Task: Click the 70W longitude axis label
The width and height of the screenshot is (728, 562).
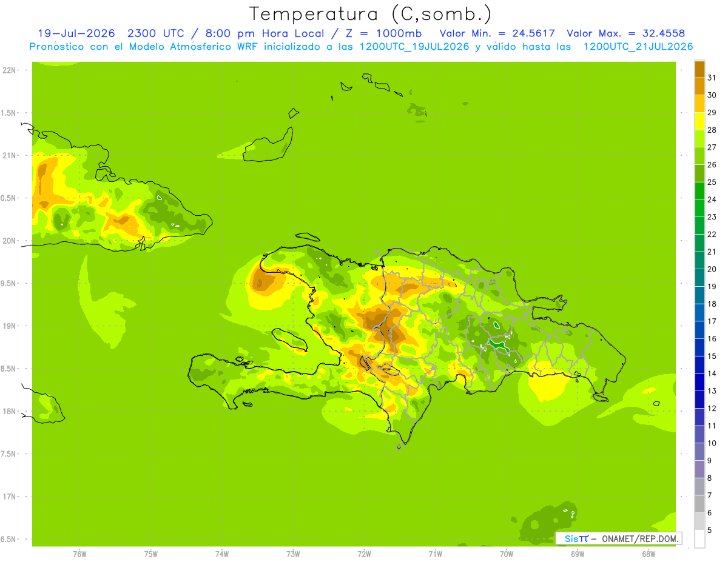Action: coord(506,554)
